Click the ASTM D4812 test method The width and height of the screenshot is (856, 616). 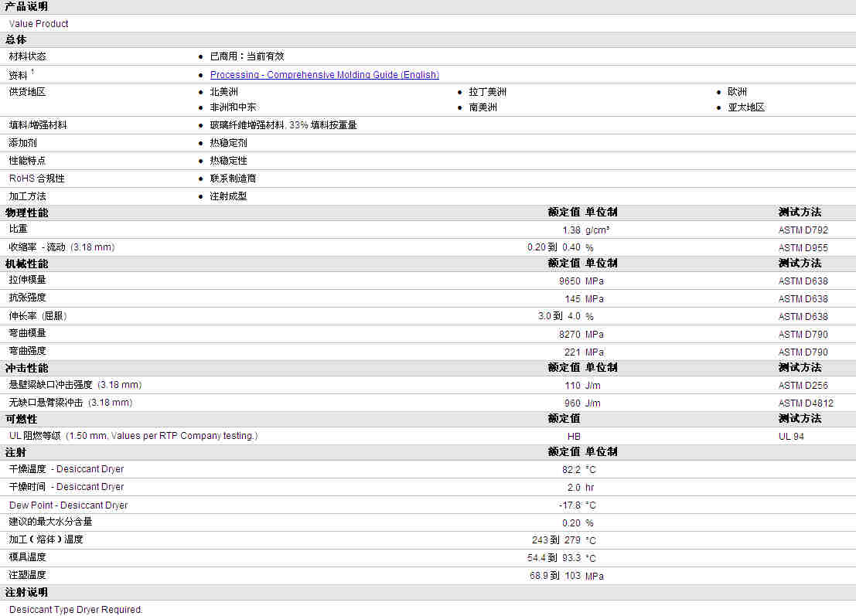coord(806,403)
